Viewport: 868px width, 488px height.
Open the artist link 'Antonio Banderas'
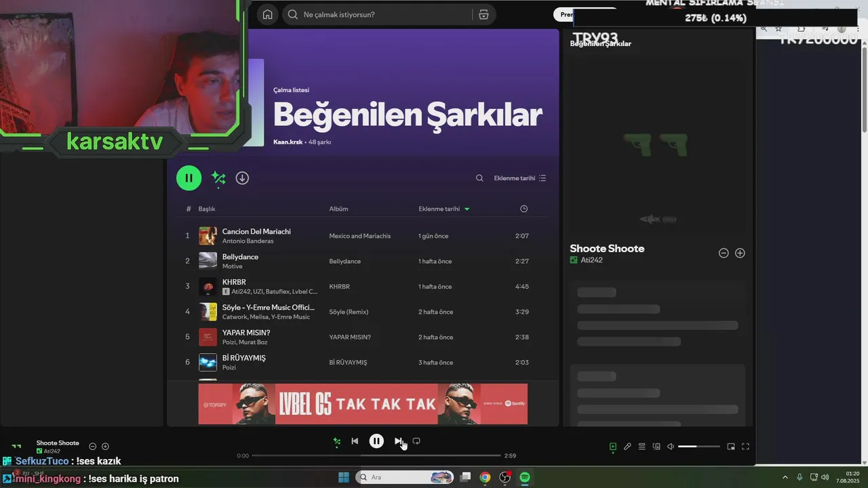pos(248,241)
